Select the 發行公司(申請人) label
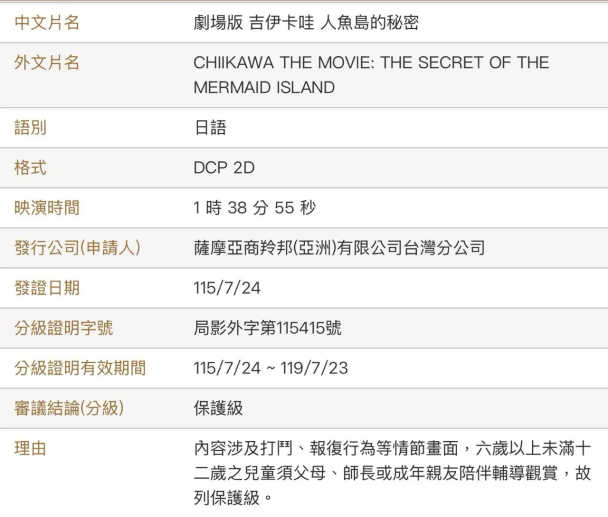This screenshot has height=517, width=608. click(x=78, y=247)
